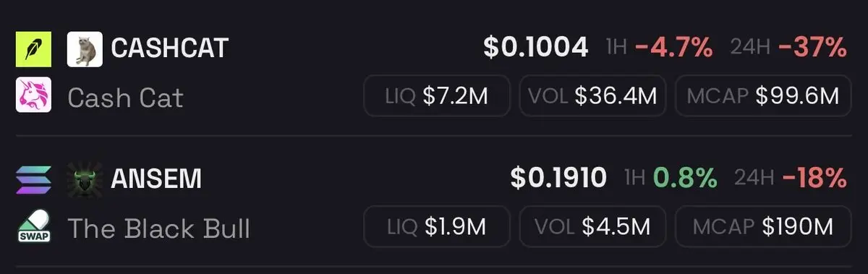Click the MCAP $190M pill
This screenshot has width=868, height=274.
tap(763, 226)
